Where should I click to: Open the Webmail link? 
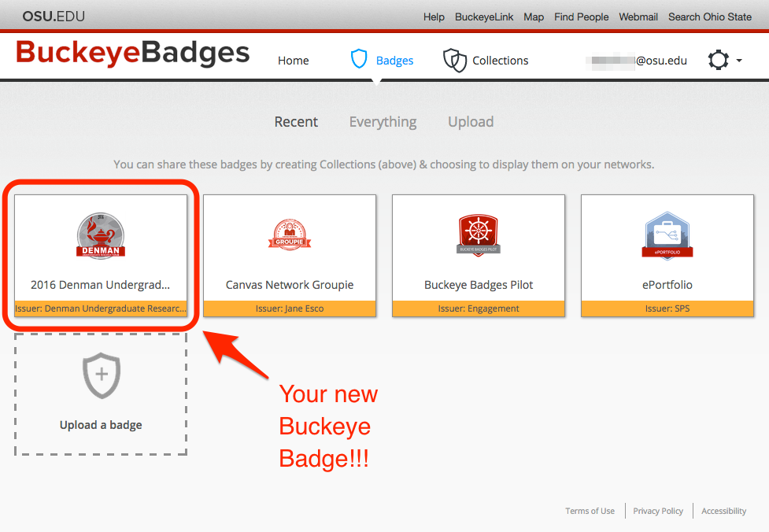pos(638,17)
